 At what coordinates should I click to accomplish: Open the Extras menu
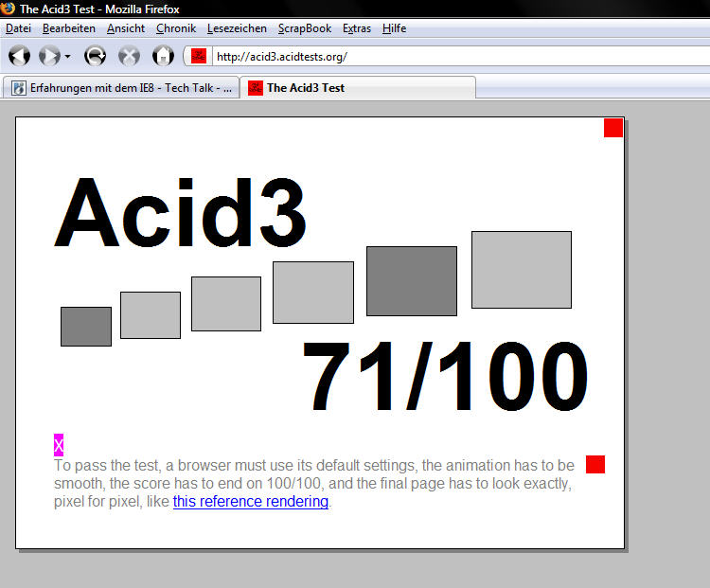pos(357,28)
